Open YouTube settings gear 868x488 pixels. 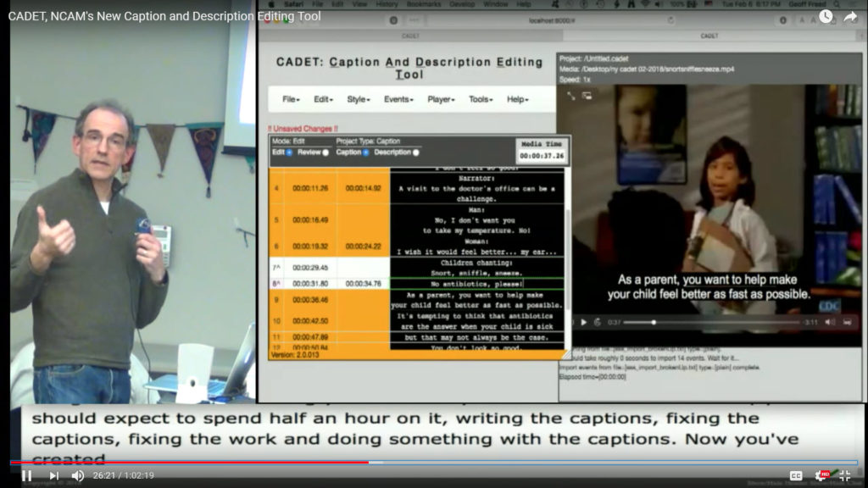pos(821,475)
